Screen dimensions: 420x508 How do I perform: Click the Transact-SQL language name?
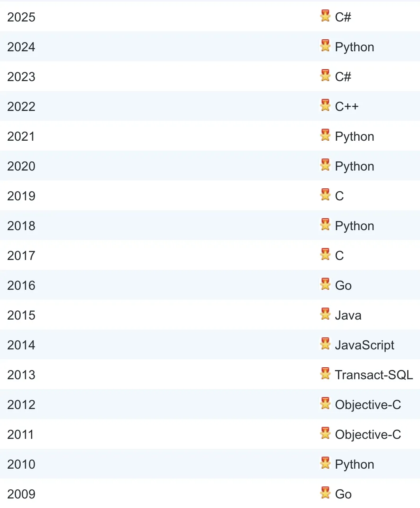374,375
